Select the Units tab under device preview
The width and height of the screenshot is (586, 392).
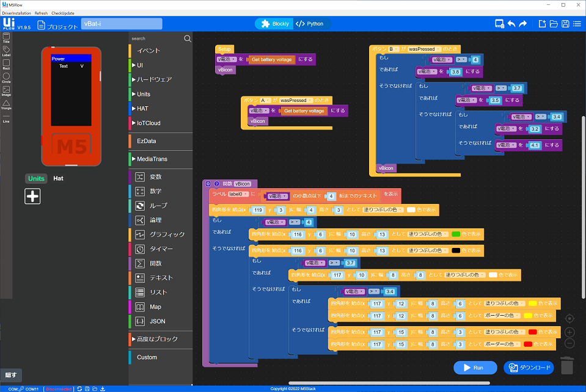click(x=36, y=178)
